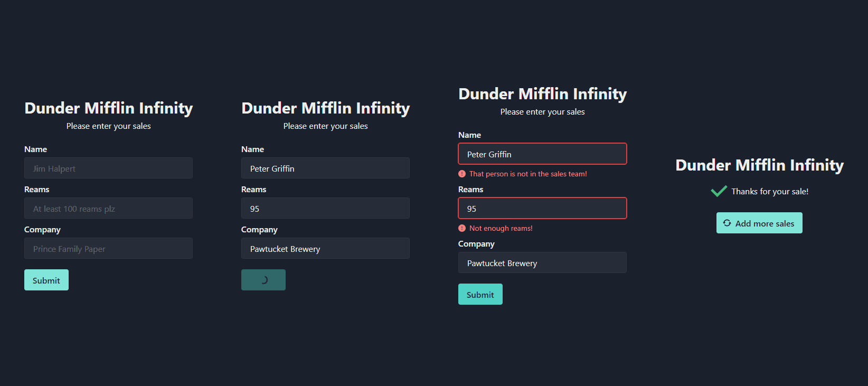Click the error icon beside 'Not enough reams!'
Viewport: 868px width, 386px height.
(x=462, y=228)
